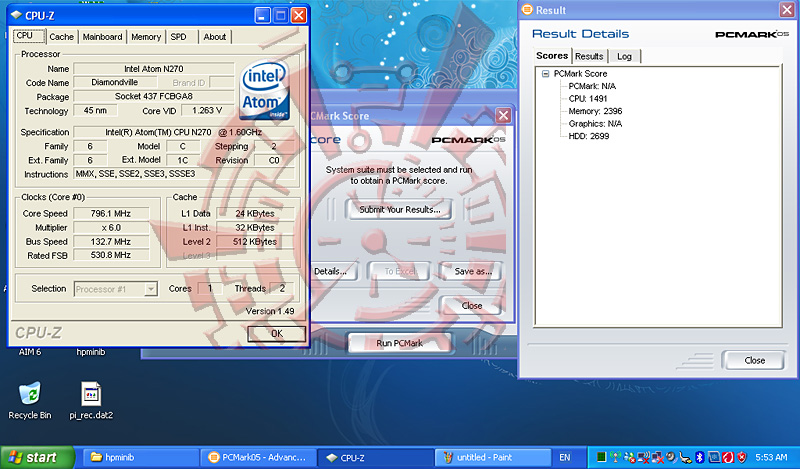Click the L1 Data 24 KBytes value
This screenshot has width=800, height=469.
[x=255, y=213]
